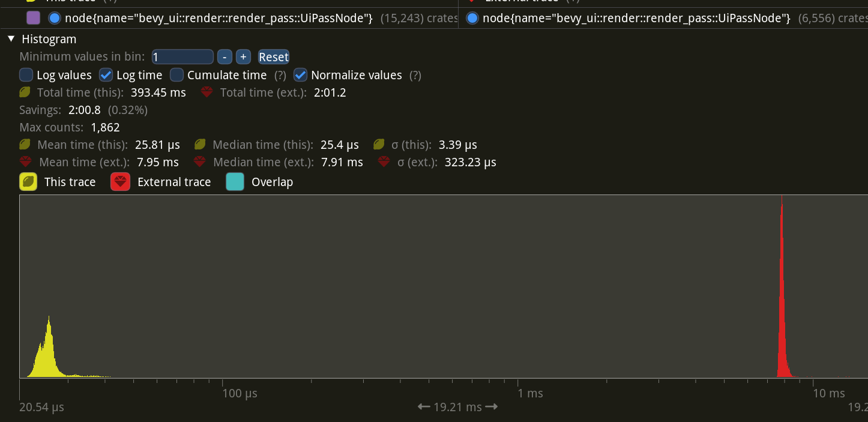
Task: Decrease minimum bin values with minus button
Action: 224,57
